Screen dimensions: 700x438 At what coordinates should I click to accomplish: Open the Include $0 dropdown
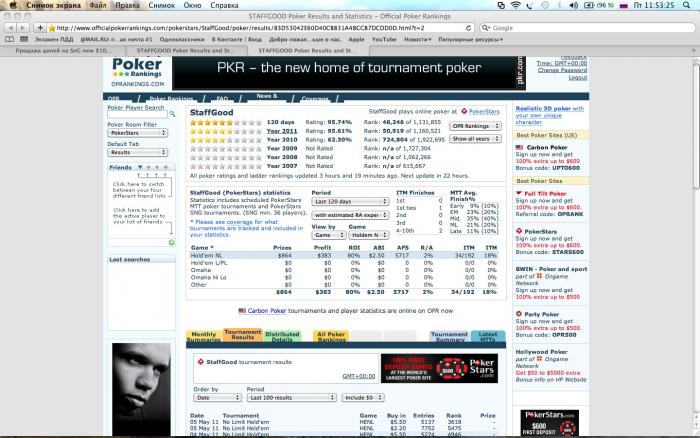(x=363, y=397)
